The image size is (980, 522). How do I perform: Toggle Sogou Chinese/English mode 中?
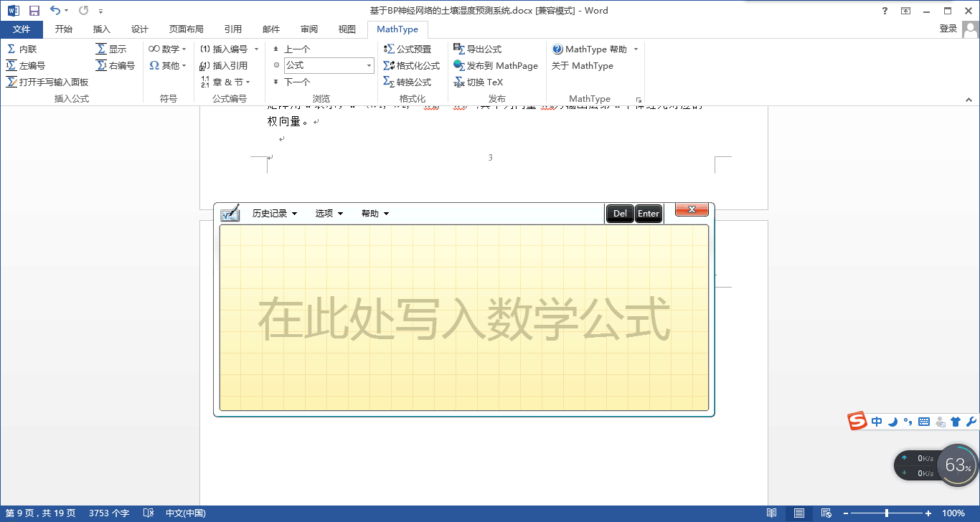[877, 422]
